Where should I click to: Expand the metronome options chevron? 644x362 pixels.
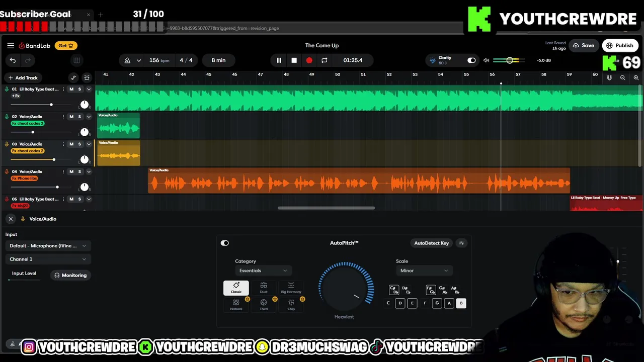coord(138,60)
